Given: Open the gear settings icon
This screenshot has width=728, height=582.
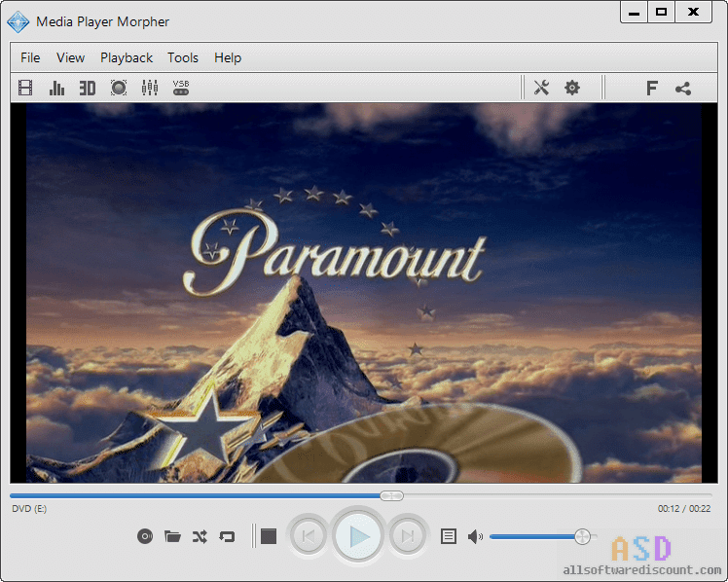Looking at the screenshot, I should pyautogui.click(x=572, y=88).
